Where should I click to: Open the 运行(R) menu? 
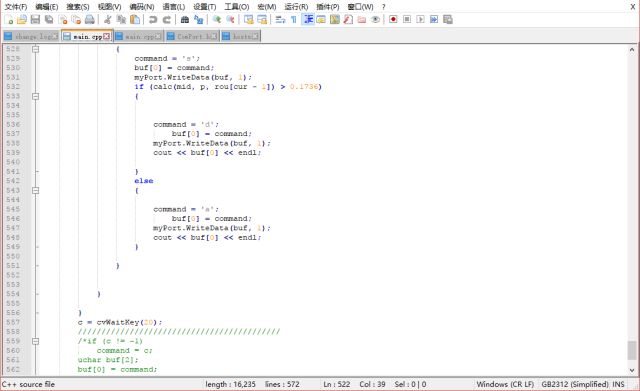coord(296,7)
